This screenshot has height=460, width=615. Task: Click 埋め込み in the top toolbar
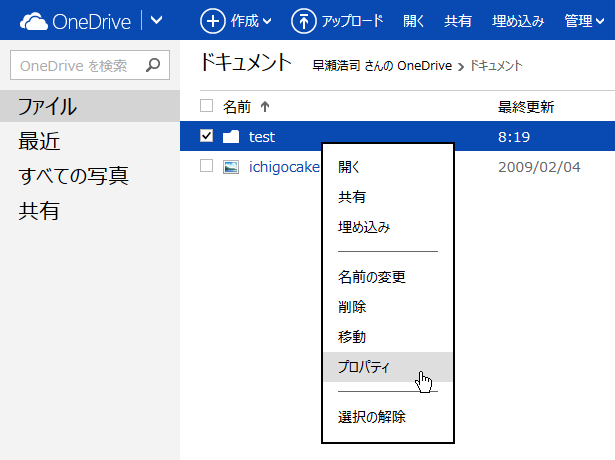point(518,21)
